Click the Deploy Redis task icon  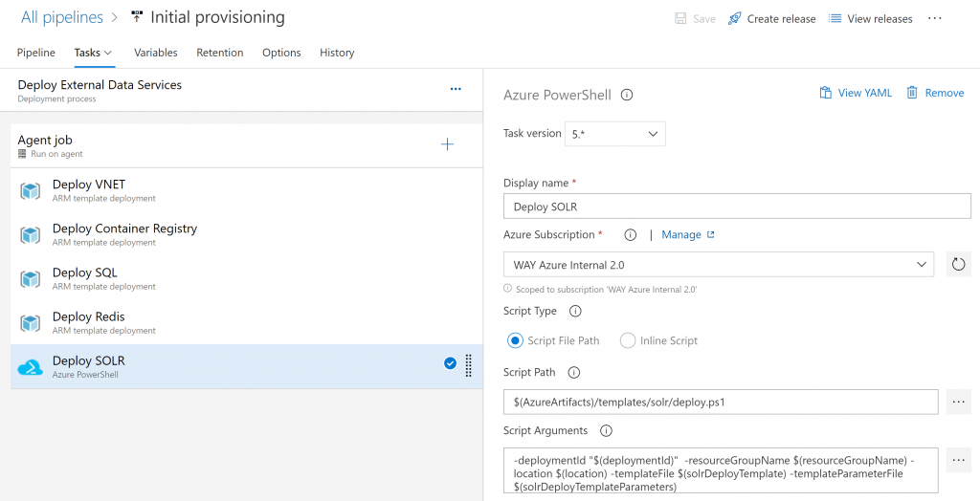30,323
